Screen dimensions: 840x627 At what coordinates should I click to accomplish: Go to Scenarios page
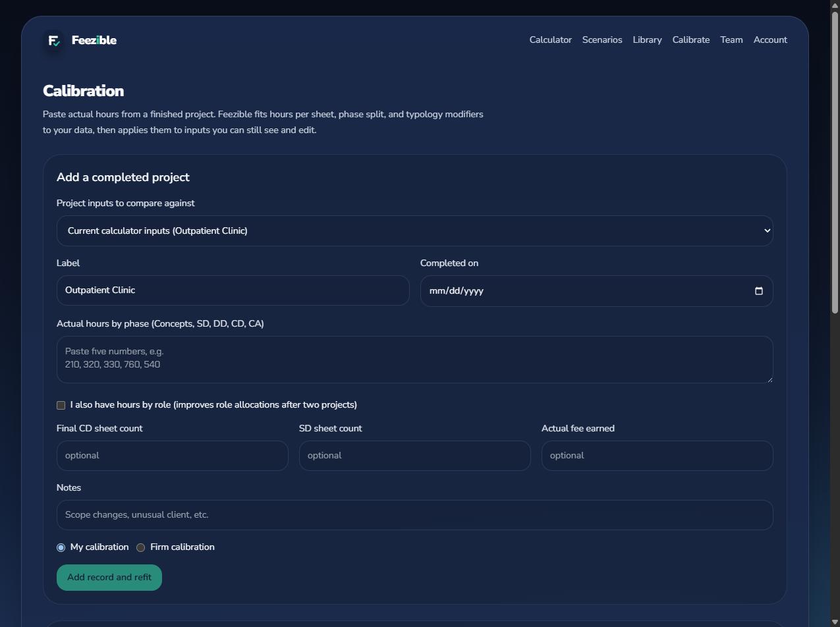point(602,40)
